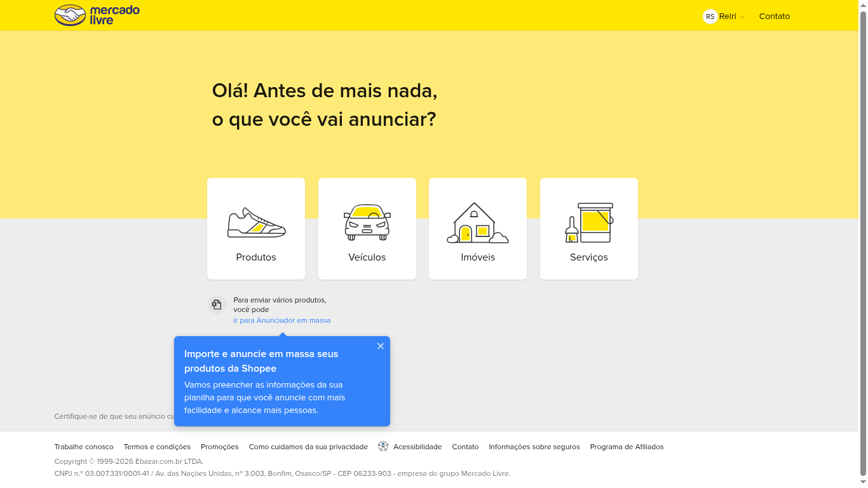Click the accessibility icon in footer
Viewport: 868px width, 488px height.
383,446
